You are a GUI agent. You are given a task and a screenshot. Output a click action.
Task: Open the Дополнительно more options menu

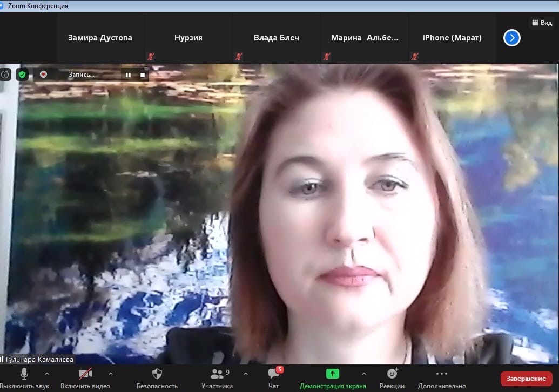441,378
